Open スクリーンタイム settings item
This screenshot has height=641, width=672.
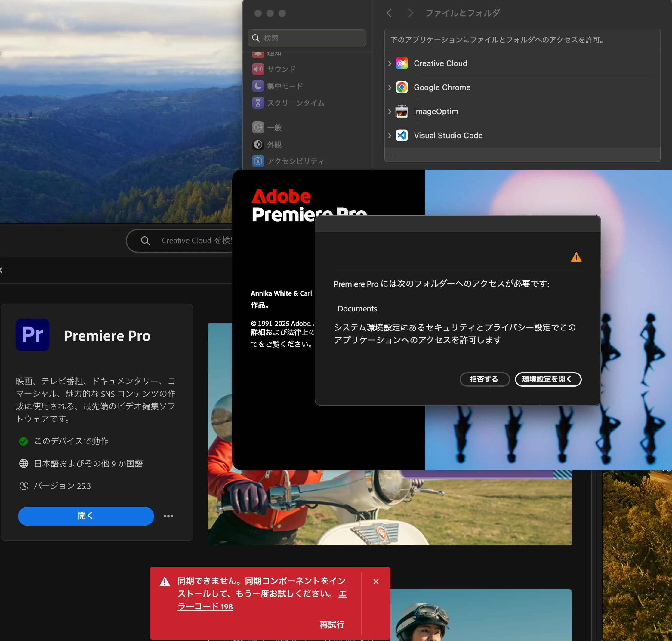[295, 103]
